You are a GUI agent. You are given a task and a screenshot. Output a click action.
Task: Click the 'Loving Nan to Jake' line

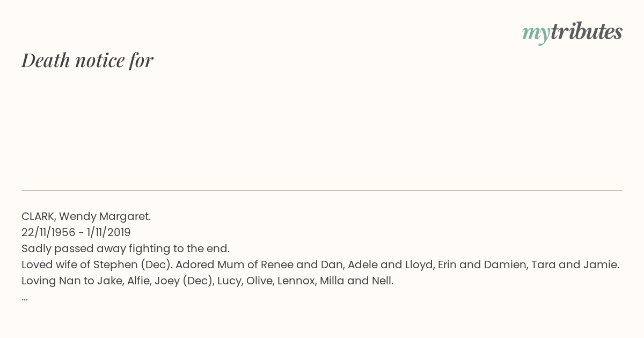point(207,281)
